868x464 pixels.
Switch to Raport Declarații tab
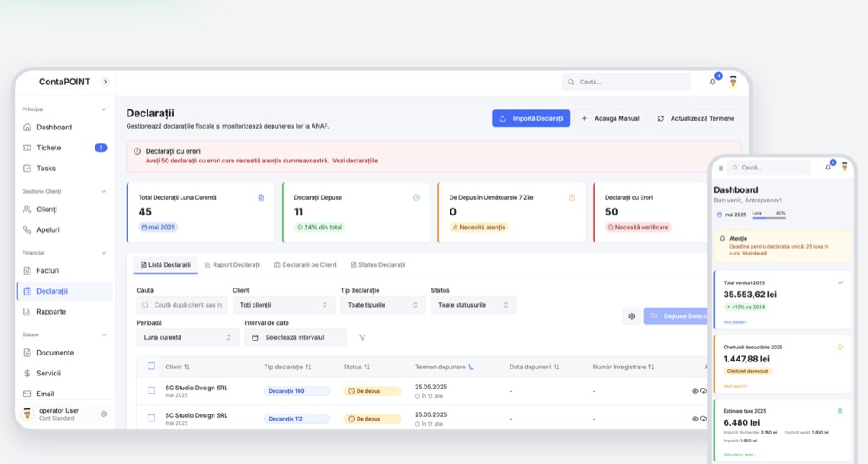pyautogui.click(x=233, y=265)
